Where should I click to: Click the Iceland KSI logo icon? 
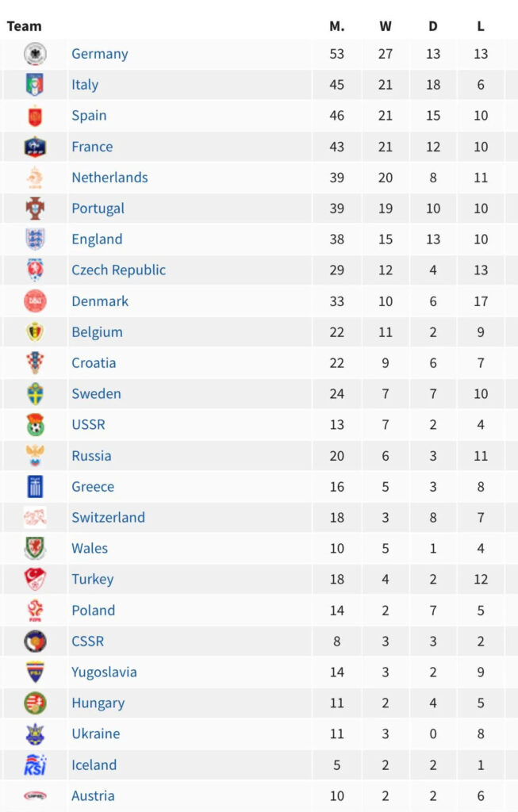click(x=35, y=765)
